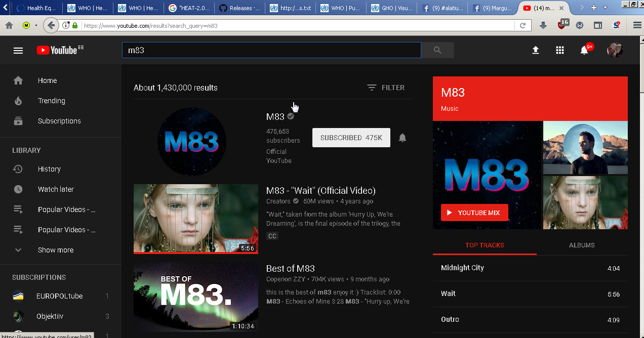Toggle the M83 channel notification bell
This screenshot has height=338, width=644.
tap(402, 138)
